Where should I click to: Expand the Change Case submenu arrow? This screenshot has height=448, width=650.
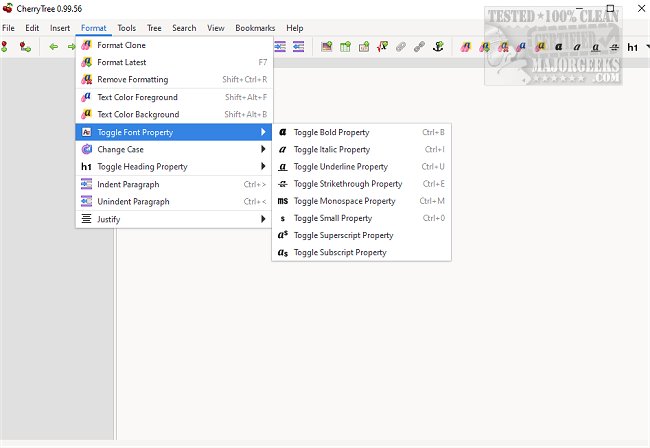263,149
